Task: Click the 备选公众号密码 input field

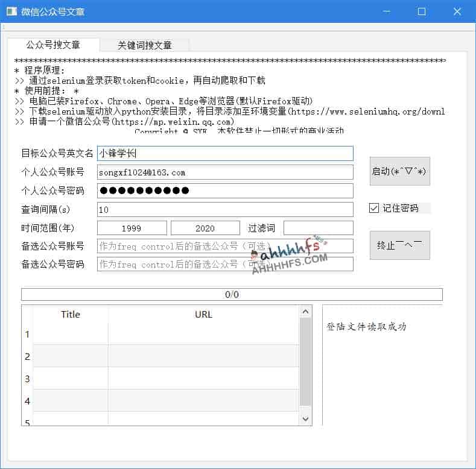Action: tap(225, 265)
